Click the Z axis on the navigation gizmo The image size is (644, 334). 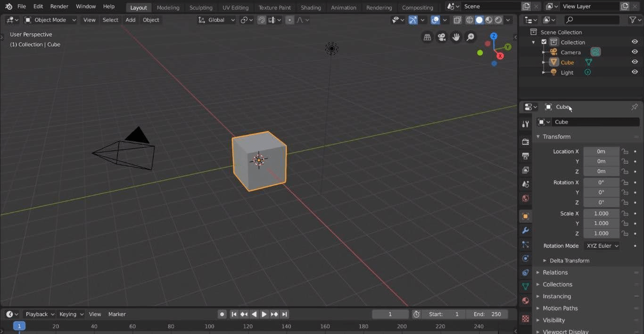[x=494, y=36]
